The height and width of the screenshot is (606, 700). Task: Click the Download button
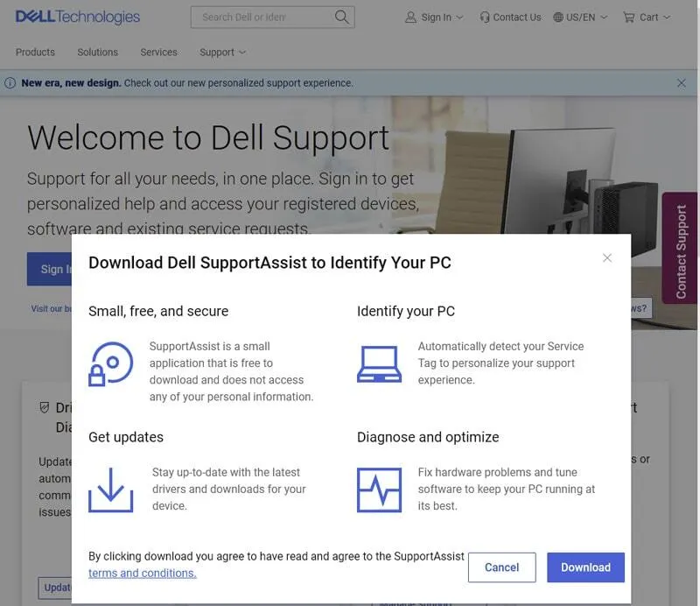(x=585, y=567)
